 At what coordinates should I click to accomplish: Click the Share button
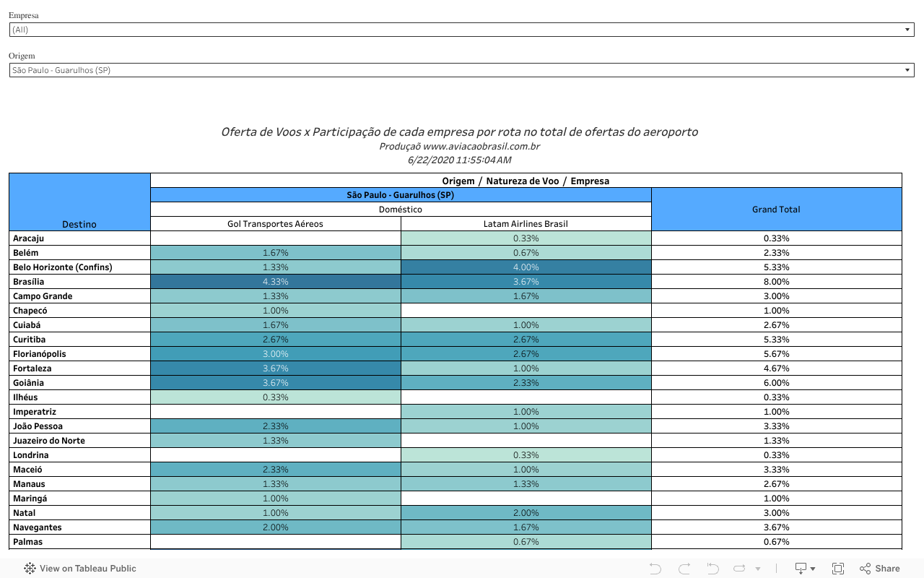coord(880,569)
